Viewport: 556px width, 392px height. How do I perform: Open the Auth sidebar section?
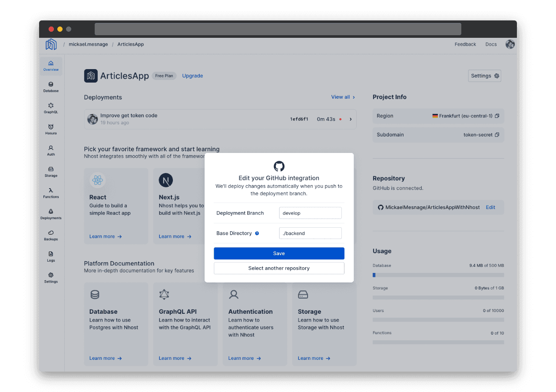[51, 150]
